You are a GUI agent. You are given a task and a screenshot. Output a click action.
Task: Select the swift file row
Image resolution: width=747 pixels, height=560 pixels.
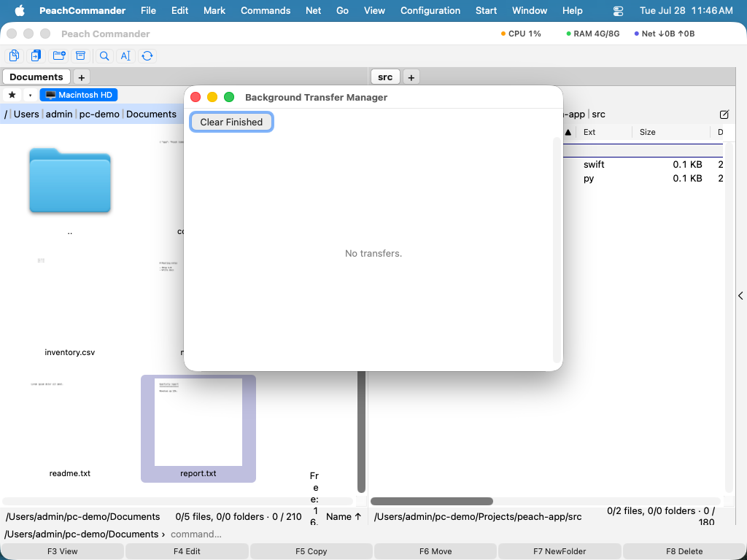pos(643,164)
